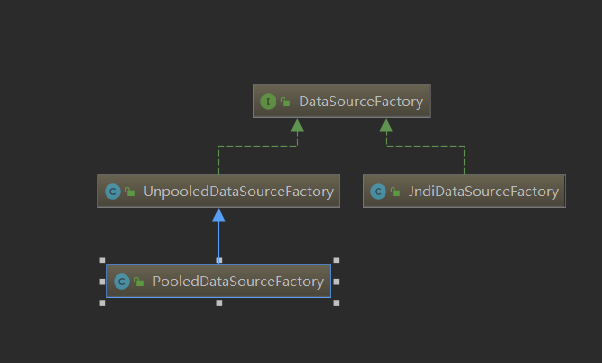Click the class icon on UnpooledDataSourceFactory
This screenshot has width=602, height=363.
[x=113, y=191]
